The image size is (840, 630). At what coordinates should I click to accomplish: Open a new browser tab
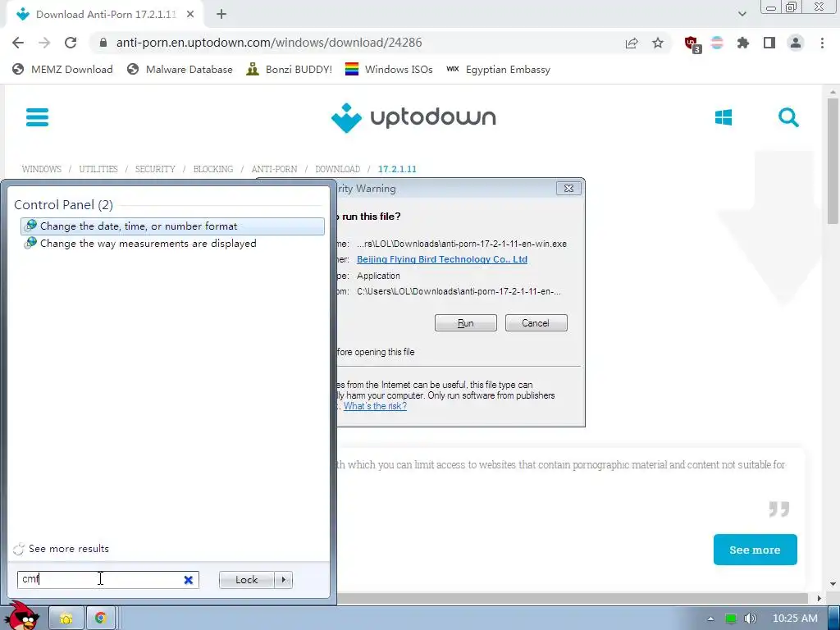(221, 15)
